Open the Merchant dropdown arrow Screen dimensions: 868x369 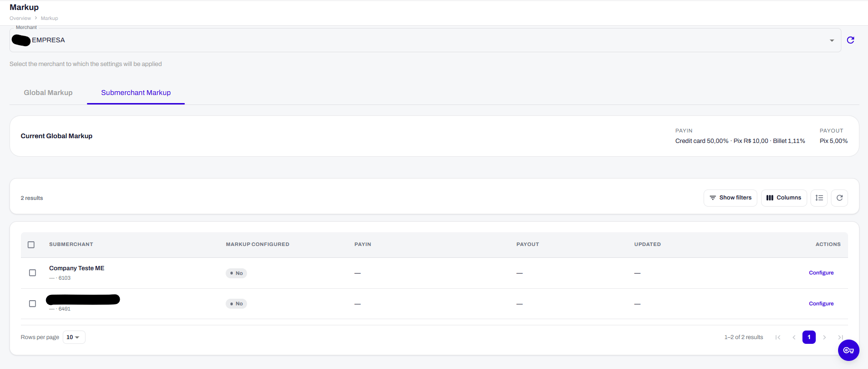[x=832, y=40]
